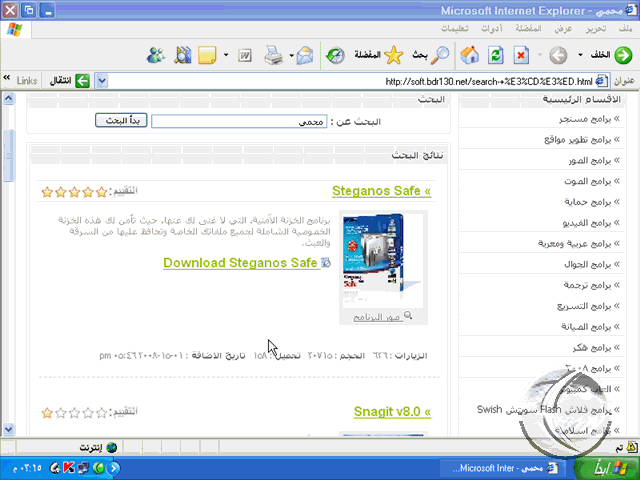Image resolution: width=640 pixels, height=480 pixels.
Task: Open the Forward button history dropdown
Action: [x=539, y=55]
